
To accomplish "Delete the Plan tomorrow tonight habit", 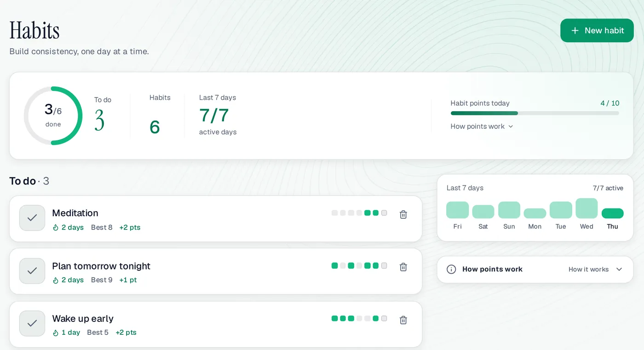I will [x=403, y=267].
